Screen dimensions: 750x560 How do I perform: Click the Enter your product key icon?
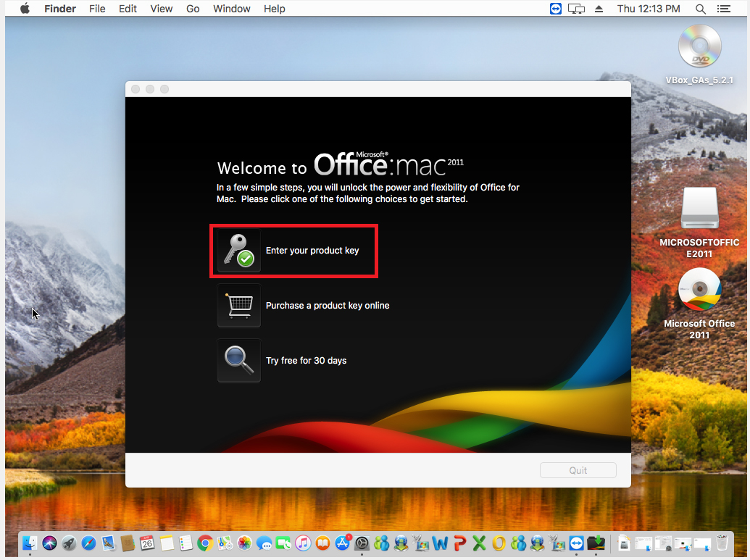tap(239, 251)
